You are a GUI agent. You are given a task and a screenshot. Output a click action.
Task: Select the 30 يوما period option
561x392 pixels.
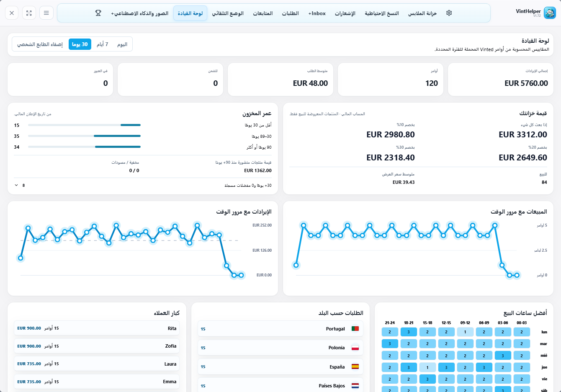(80, 44)
